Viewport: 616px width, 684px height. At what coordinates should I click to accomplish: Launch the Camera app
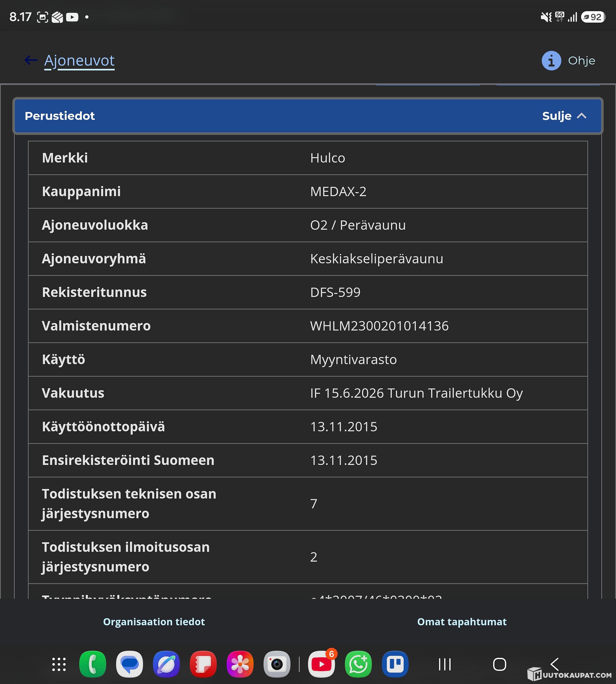point(277,664)
